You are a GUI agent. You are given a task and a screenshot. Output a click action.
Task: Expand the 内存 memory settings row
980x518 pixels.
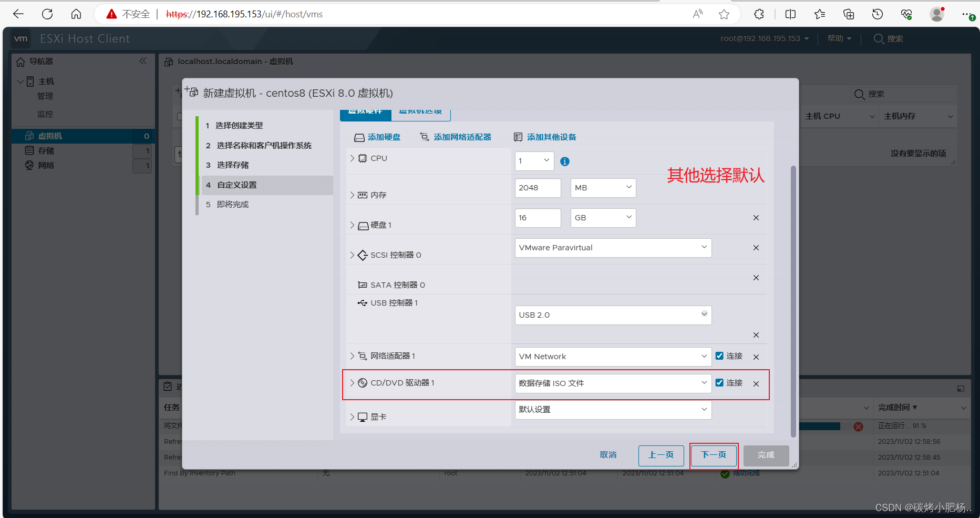click(352, 195)
